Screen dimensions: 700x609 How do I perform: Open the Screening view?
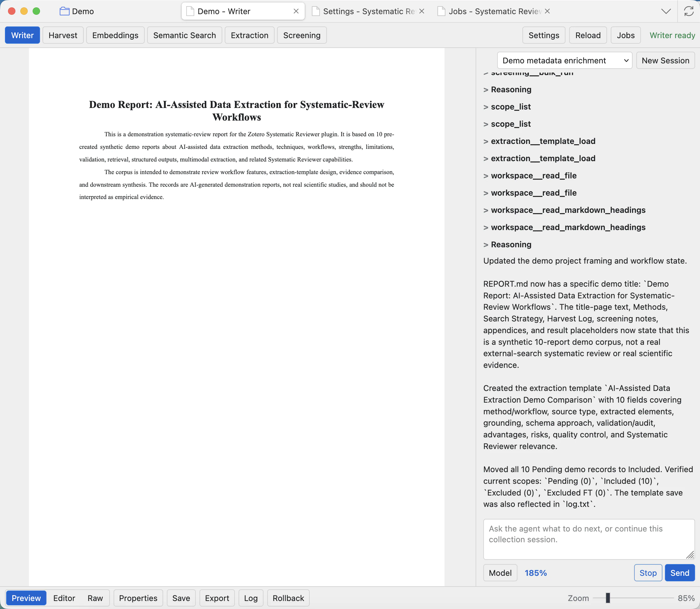(x=302, y=35)
